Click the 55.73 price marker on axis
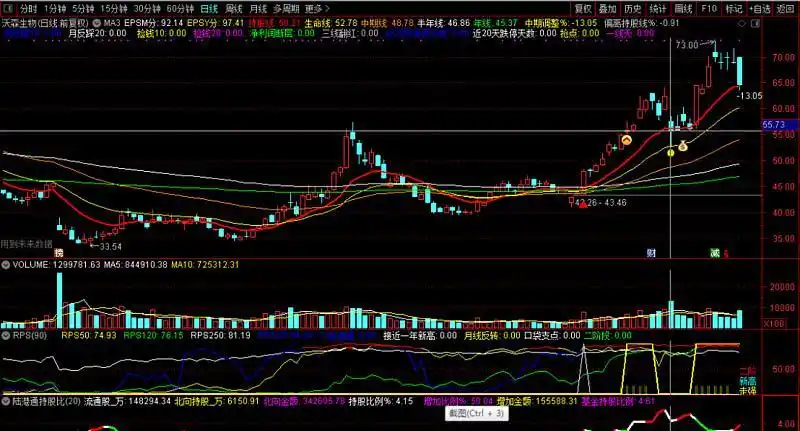 (x=772, y=125)
